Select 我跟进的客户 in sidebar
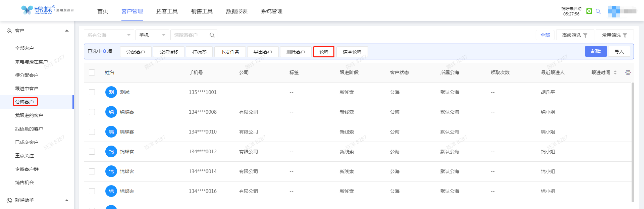Viewport: 644px width, 209px height. point(29,115)
